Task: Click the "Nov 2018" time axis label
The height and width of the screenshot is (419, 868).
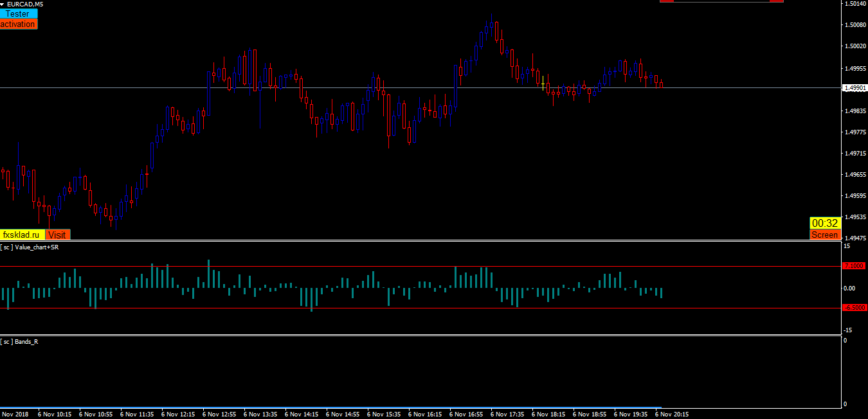Action: tap(15, 415)
